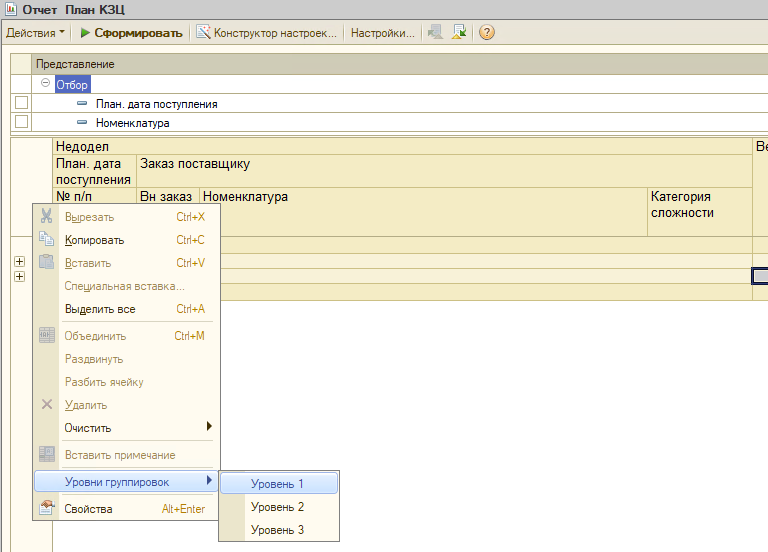Expand the first plus grouping row

(20, 262)
